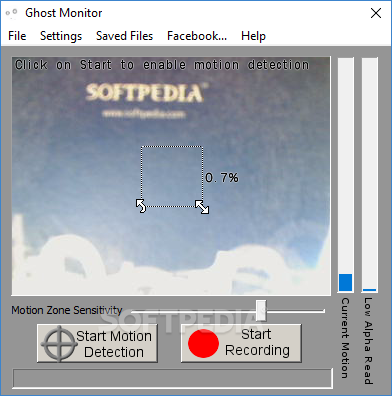This screenshot has height=396, width=392.
Task: Click the 'Low Alpha Read' vertical label
Action: (368, 341)
